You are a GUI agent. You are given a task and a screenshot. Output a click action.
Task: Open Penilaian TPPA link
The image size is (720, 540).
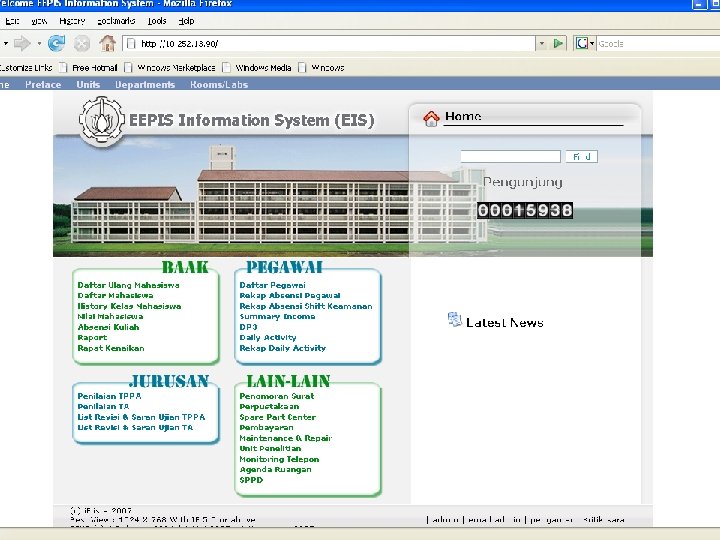(x=109, y=396)
